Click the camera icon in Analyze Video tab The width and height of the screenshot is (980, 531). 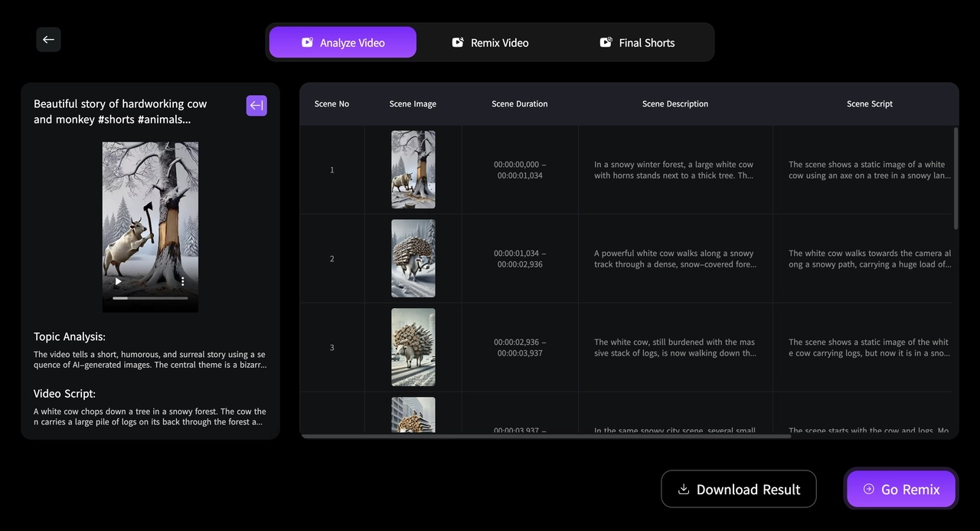point(307,42)
